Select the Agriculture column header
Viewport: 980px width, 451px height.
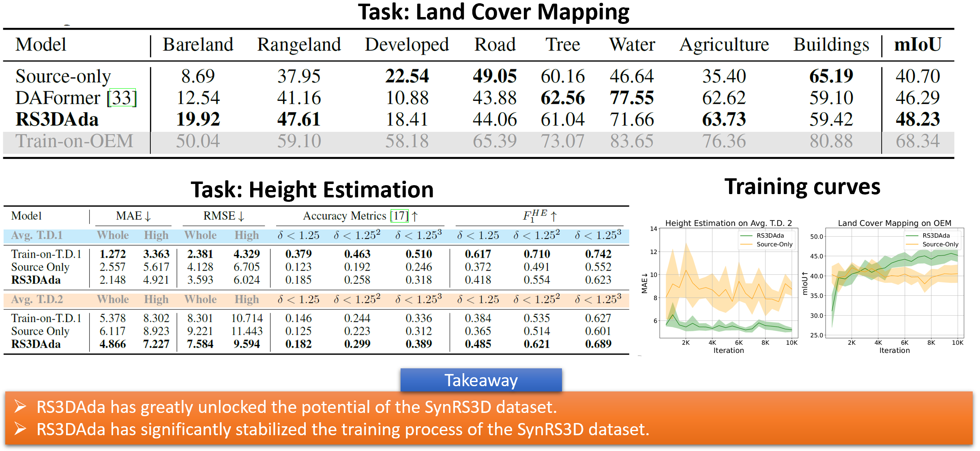coord(724,45)
